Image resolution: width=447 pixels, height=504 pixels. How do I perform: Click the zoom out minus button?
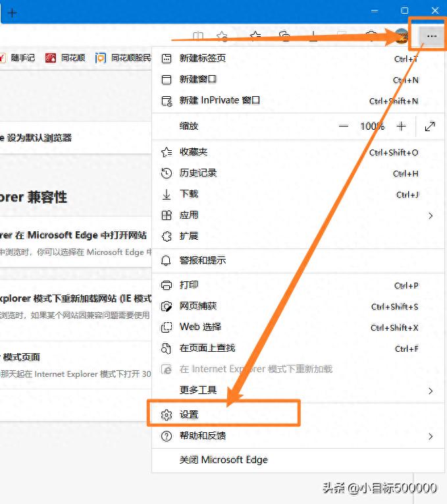[x=343, y=126]
